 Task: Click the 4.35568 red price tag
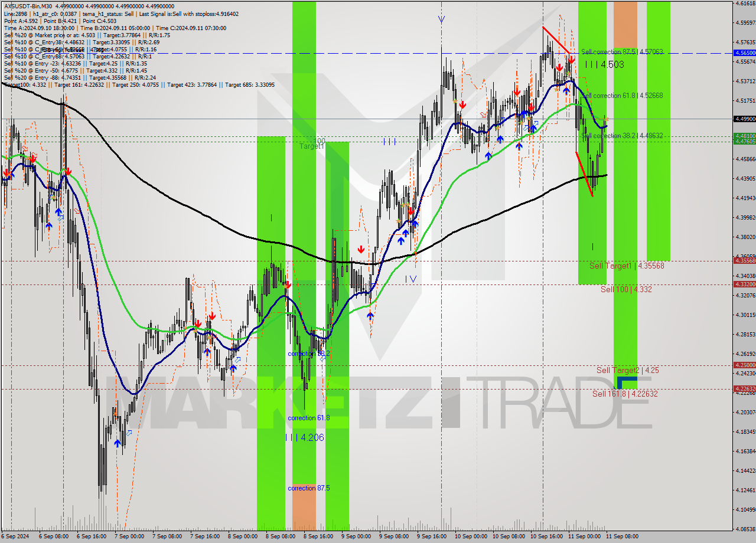coord(744,260)
